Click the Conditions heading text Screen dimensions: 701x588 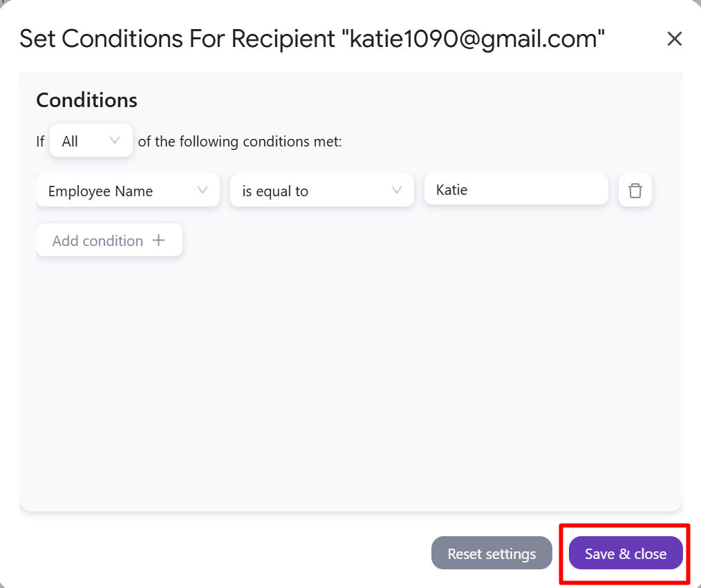click(86, 100)
